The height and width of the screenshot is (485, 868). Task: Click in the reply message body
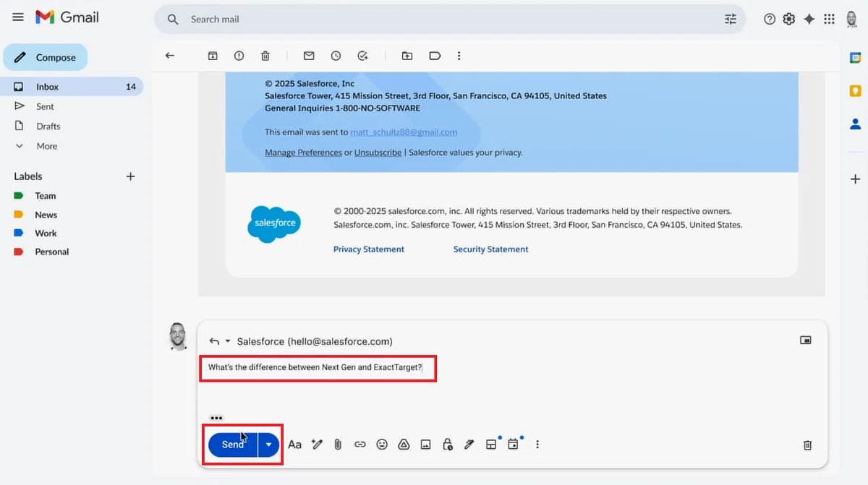click(x=511, y=383)
